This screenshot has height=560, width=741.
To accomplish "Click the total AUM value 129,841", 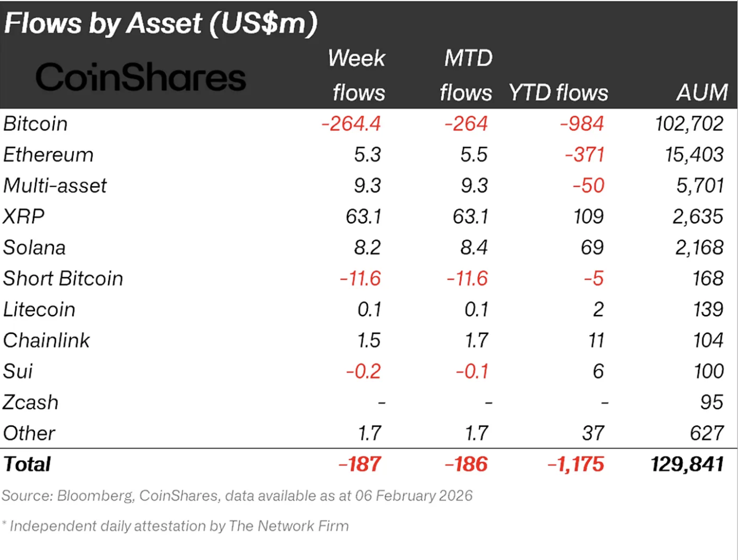I will coord(687,464).
